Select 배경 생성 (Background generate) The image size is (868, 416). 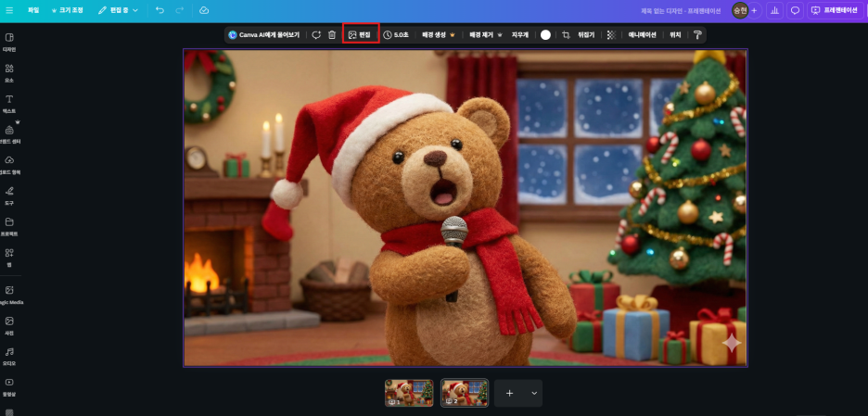(x=438, y=35)
